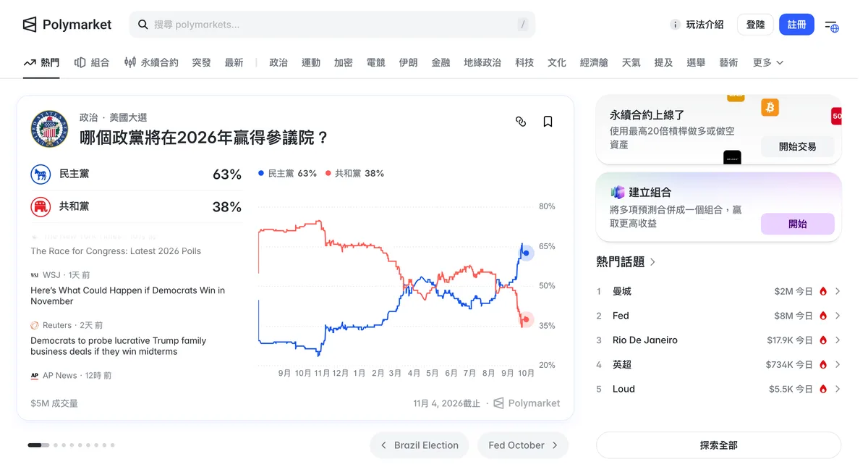Toggle 民主黨 63% chart legend entry
Image resolution: width=868 pixels, height=475 pixels.
[288, 174]
